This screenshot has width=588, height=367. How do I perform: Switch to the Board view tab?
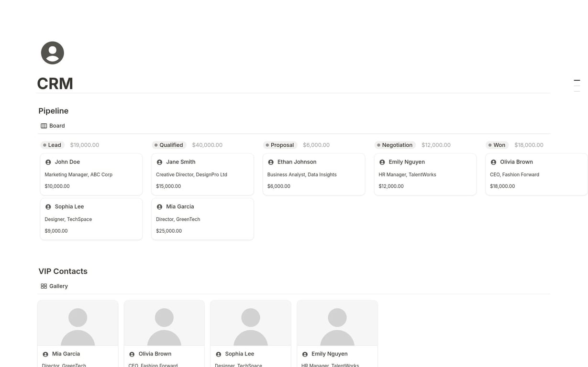[53, 126]
